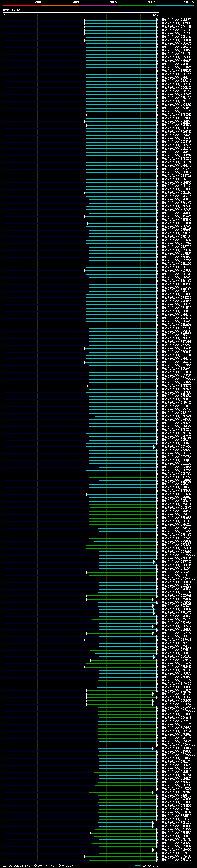Click the query end position 454
The height and width of the screenshot is (868, 197).
click(x=155, y=15)
